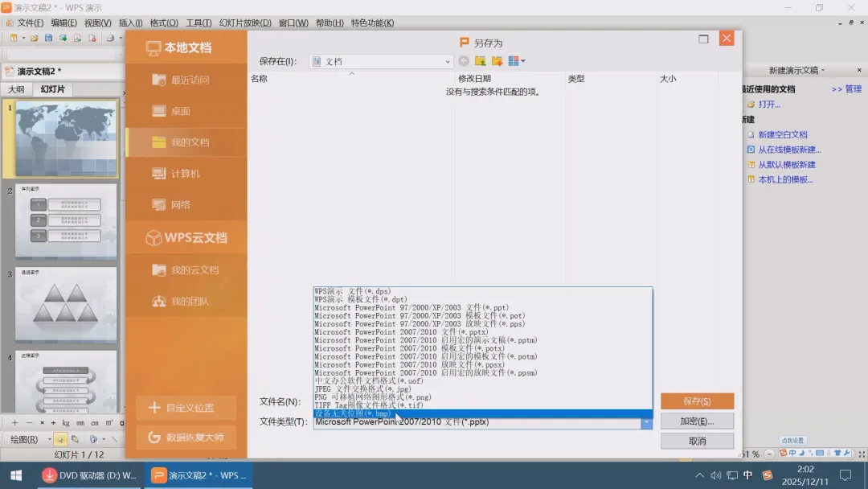Open the 插入(I) menu
The width and height of the screenshot is (868, 489).
(131, 23)
